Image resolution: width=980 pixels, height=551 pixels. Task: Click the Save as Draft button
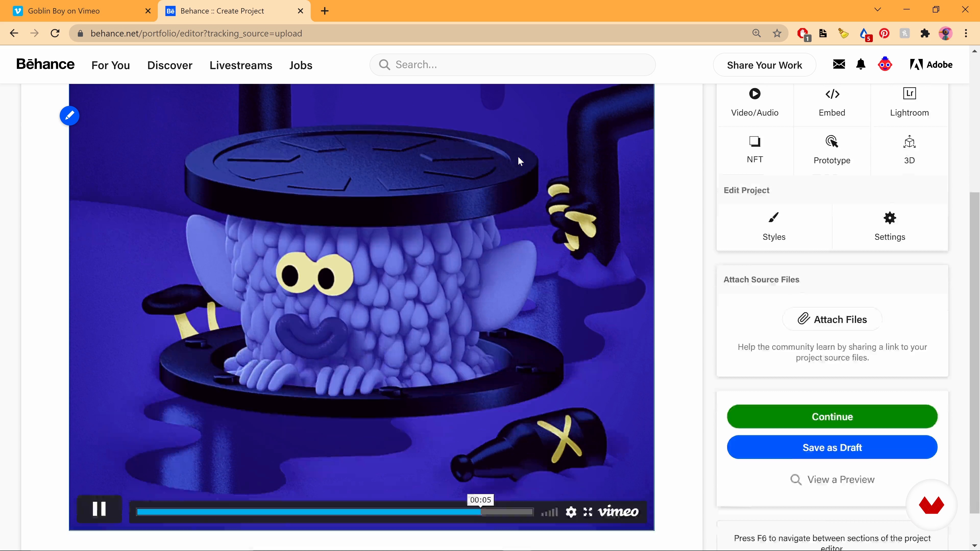coord(832,447)
